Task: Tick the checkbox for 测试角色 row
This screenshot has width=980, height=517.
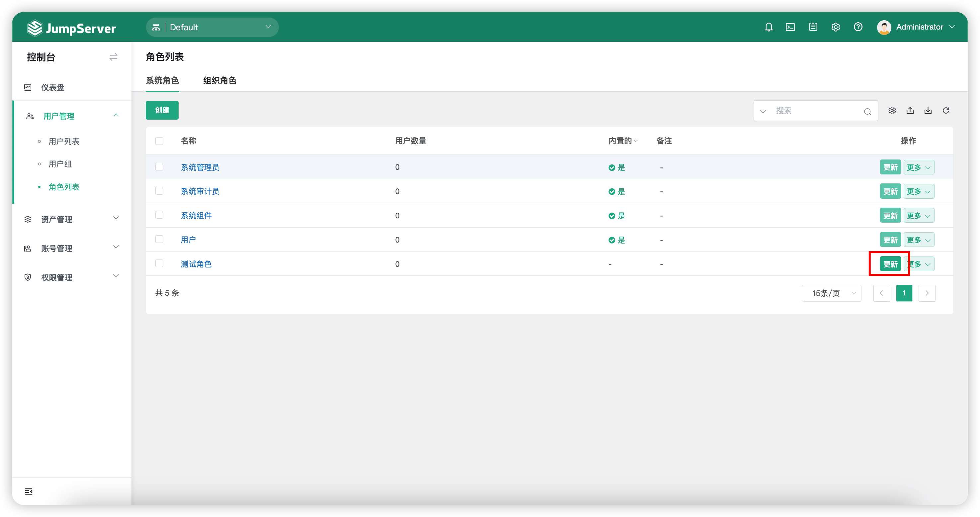Action: coord(159,263)
